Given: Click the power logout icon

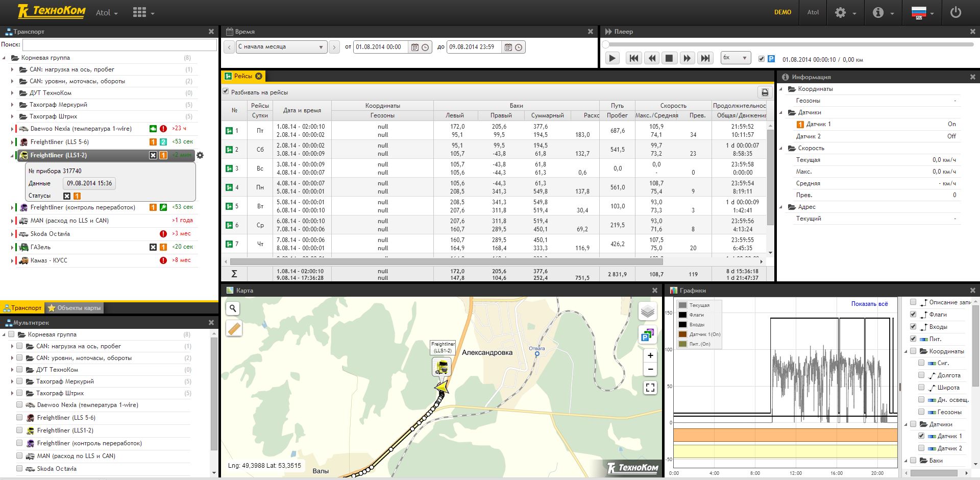Looking at the screenshot, I should (955, 13).
